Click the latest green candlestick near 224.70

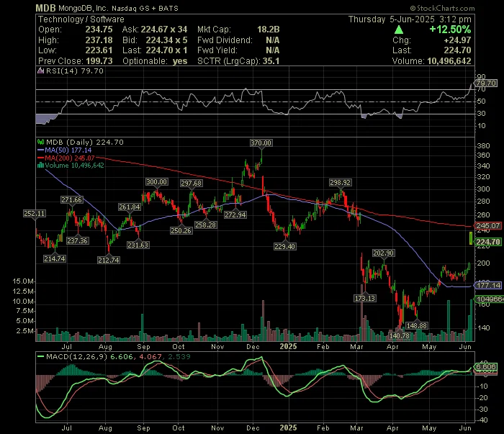pos(471,238)
